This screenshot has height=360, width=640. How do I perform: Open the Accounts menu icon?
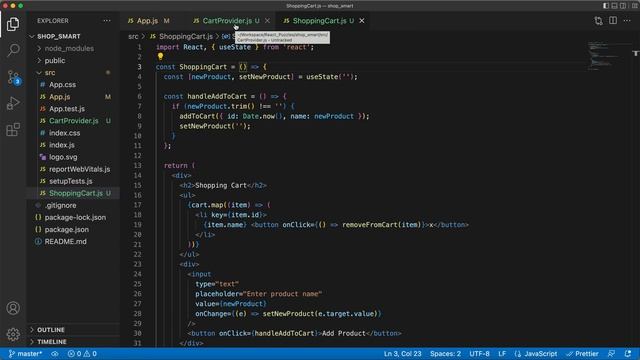coord(13,308)
